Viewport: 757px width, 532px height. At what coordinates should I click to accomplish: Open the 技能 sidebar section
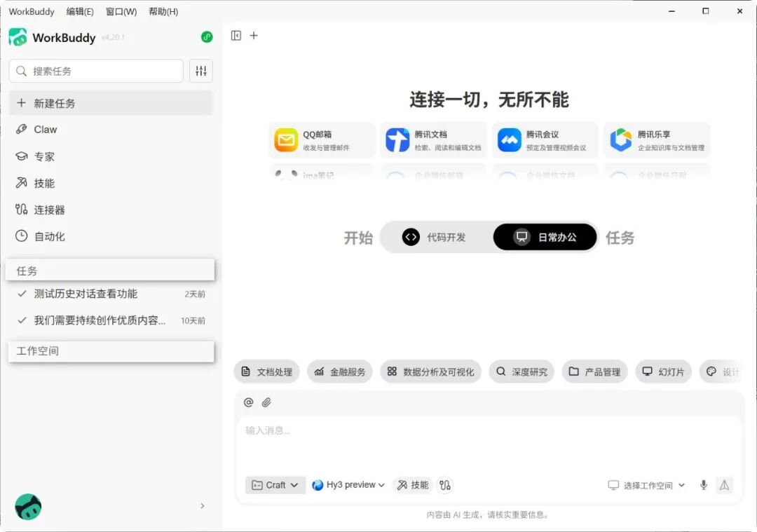pyautogui.click(x=111, y=183)
